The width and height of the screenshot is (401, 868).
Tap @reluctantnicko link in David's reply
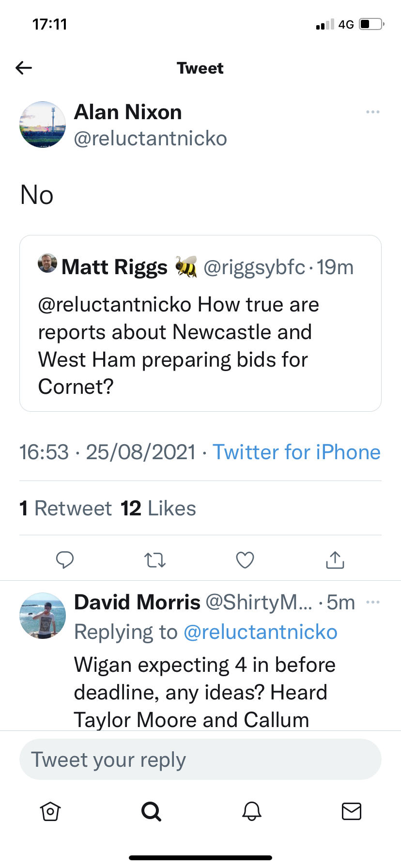[261, 632]
